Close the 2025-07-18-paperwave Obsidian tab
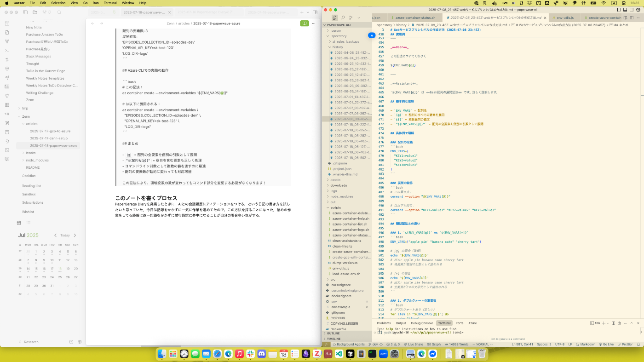Screen dimensions: 644x362 (170, 12)
